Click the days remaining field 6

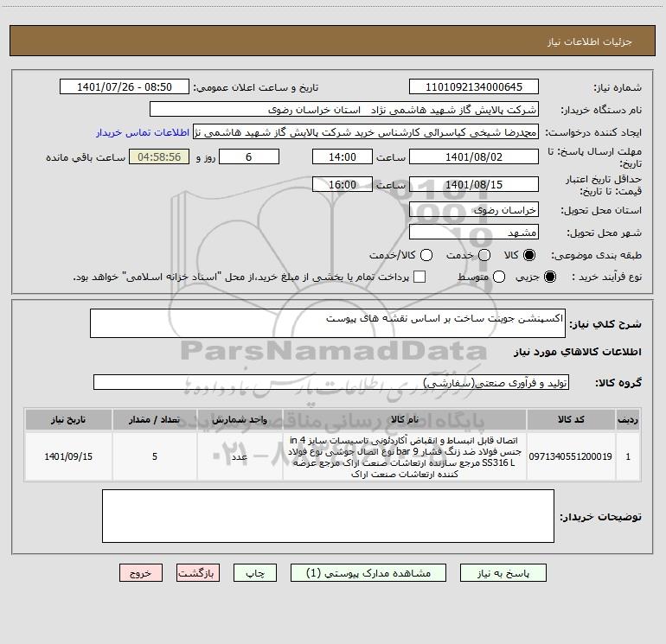point(249,156)
